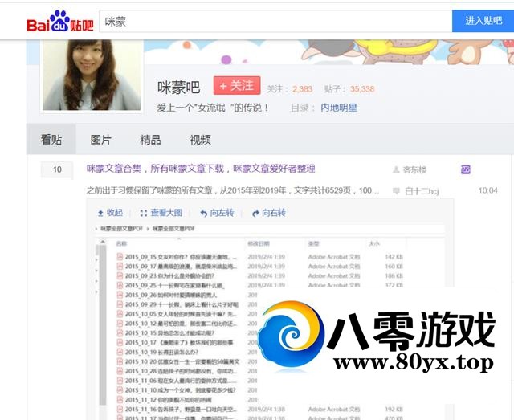
Task: Click the 142 KB size cell
Action: (x=394, y=257)
